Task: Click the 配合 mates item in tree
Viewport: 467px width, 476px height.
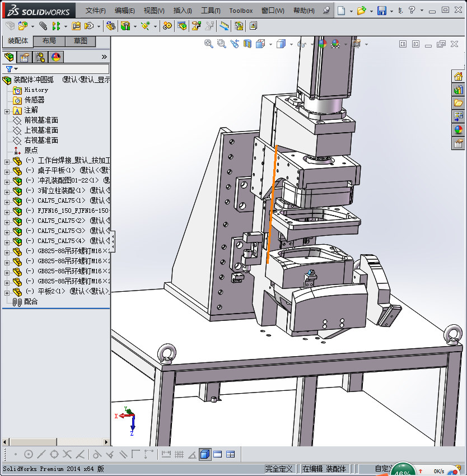Action: coord(31,302)
